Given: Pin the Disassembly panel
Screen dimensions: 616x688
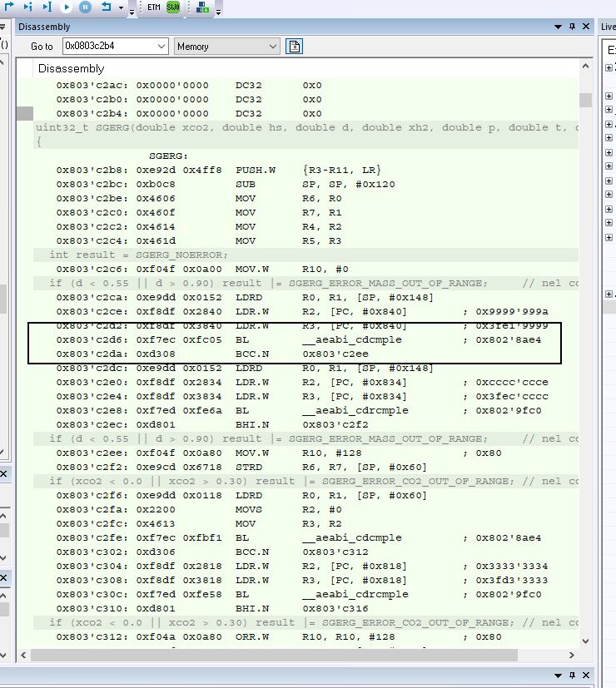Looking at the screenshot, I should [572, 27].
